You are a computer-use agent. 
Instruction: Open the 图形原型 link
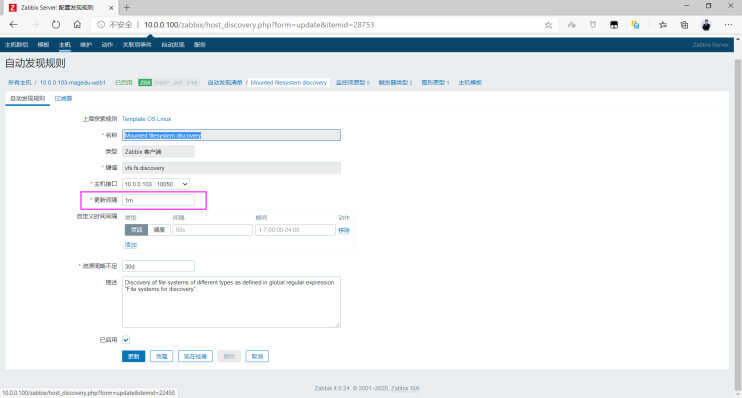click(x=434, y=82)
